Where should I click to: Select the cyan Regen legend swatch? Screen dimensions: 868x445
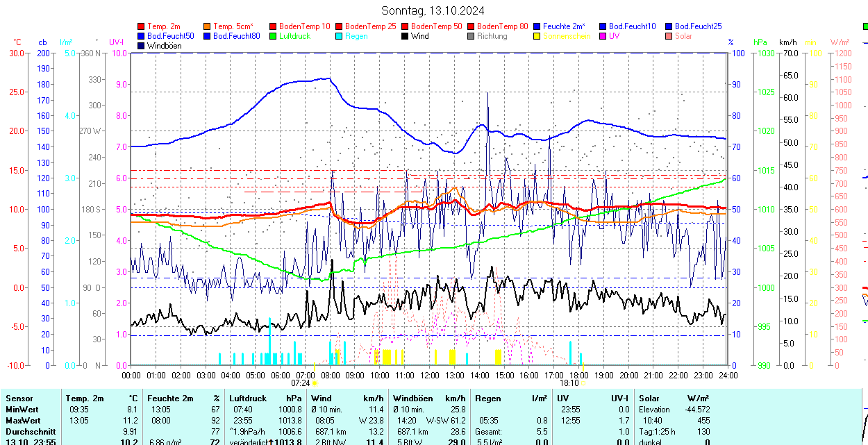coord(340,36)
